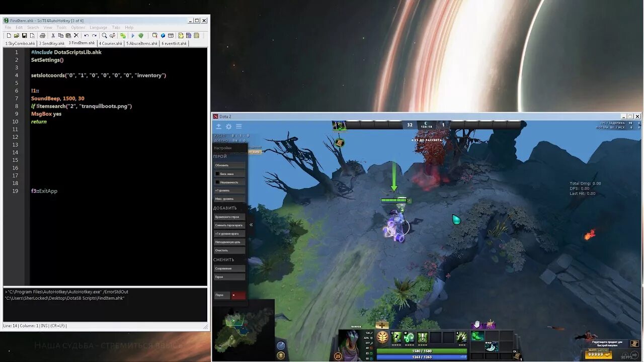Copy selection with the Copy icon
644x362 pixels.
click(x=61, y=36)
